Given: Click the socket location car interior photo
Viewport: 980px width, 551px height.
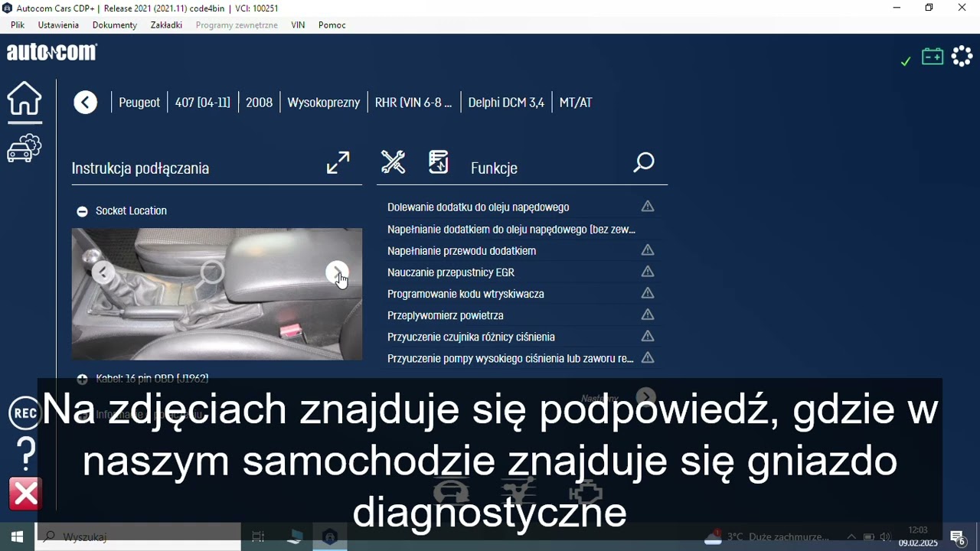Looking at the screenshot, I should 217,294.
